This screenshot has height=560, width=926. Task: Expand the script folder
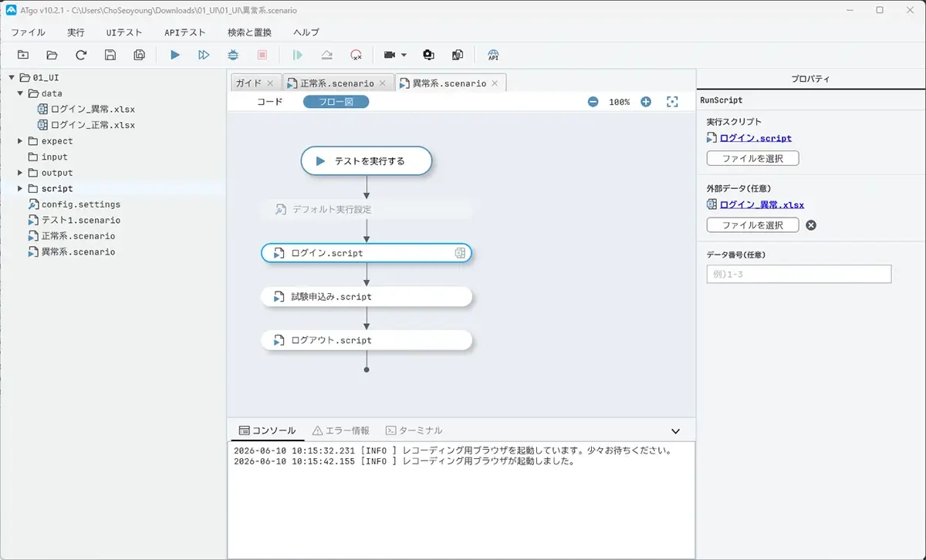[x=20, y=188]
